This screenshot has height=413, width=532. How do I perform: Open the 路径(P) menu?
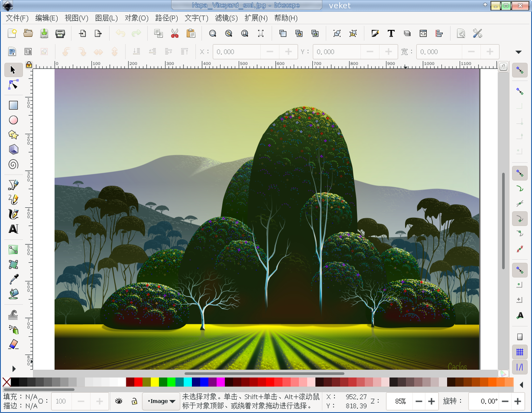[166, 18]
